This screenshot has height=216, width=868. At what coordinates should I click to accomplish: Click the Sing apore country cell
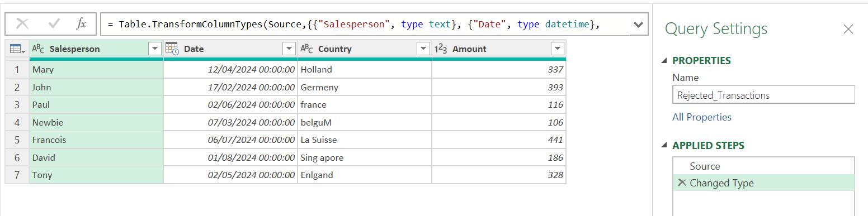pos(365,157)
